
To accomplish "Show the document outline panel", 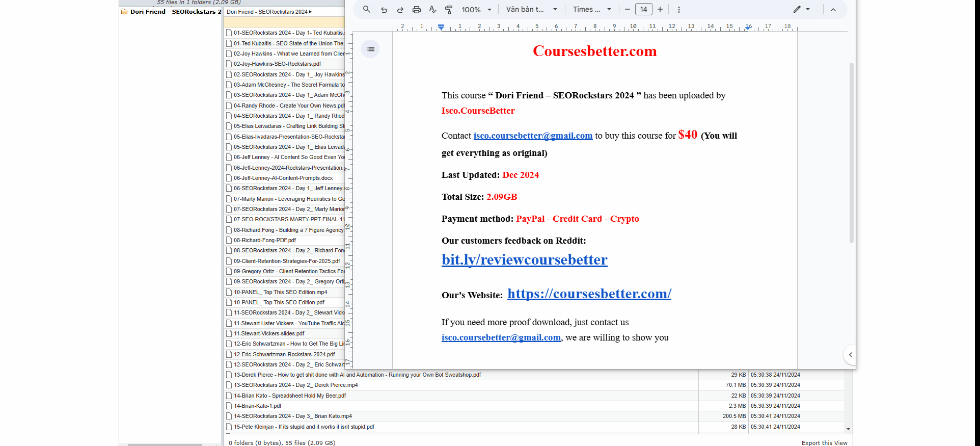I will 370,49.
